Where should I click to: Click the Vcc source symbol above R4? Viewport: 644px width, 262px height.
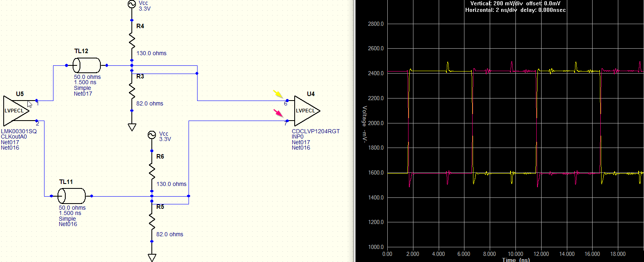pyautogui.click(x=132, y=4)
